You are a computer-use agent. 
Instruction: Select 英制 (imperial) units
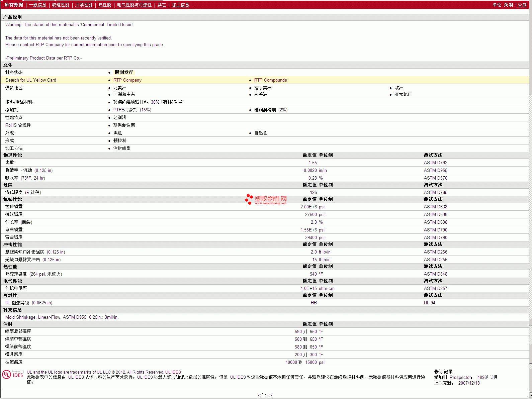tap(508, 5)
